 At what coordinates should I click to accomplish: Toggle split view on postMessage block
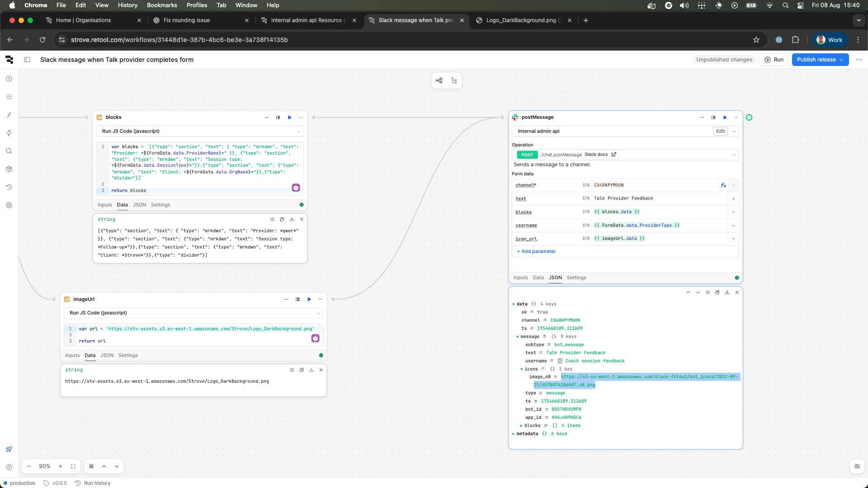click(713, 117)
